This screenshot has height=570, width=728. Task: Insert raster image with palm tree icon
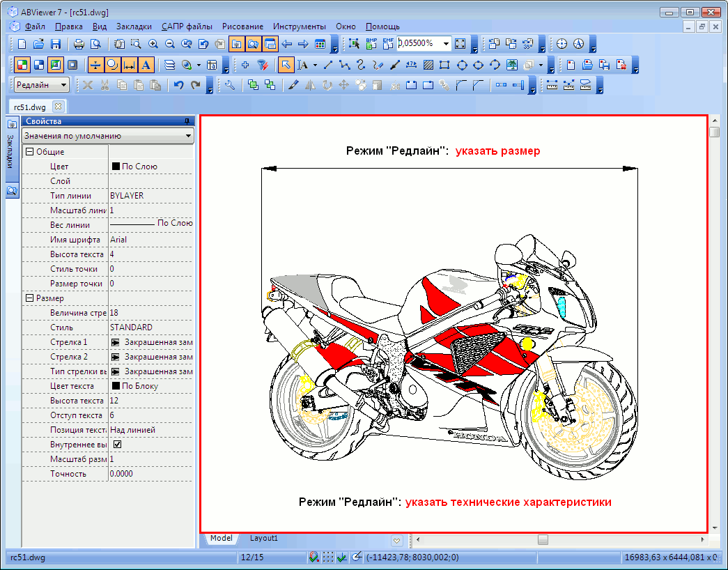[x=512, y=65]
